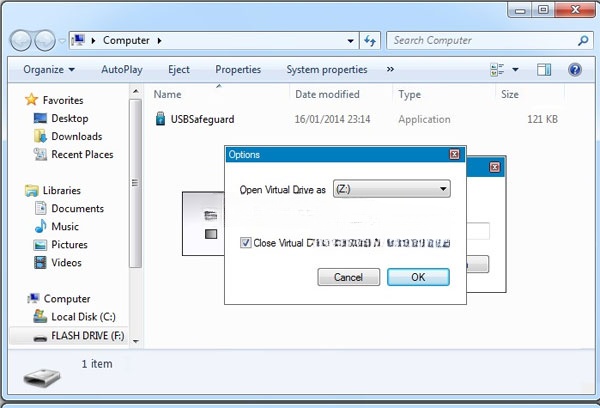Open recent locations dropdown beside navigation arrows

coord(62,41)
